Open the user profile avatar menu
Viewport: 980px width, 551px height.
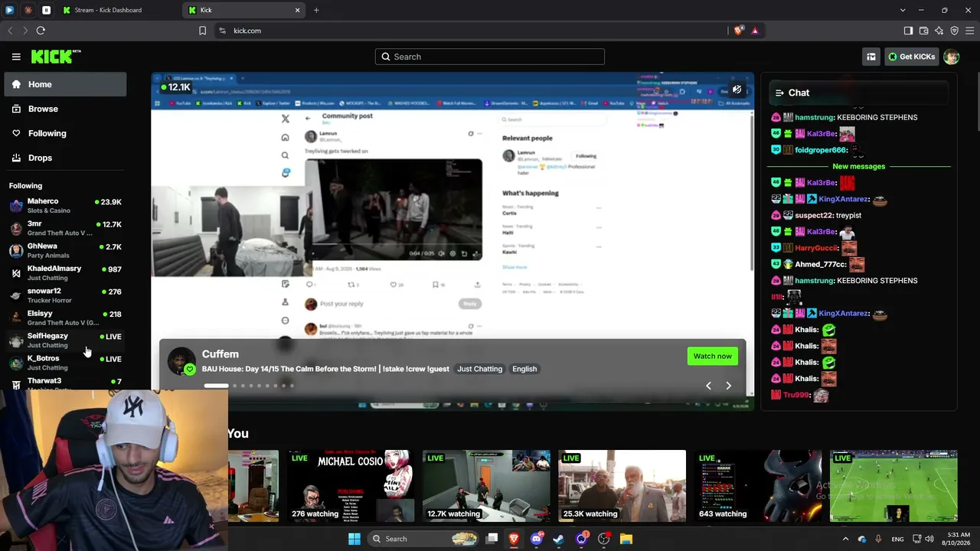pos(952,57)
